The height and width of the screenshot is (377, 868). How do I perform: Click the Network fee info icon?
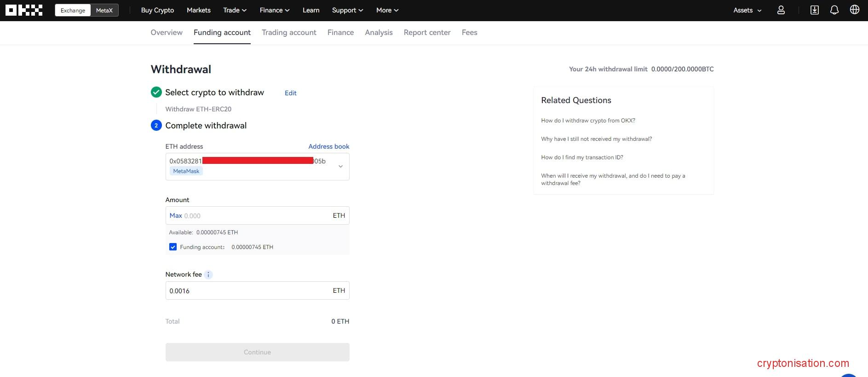click(208, 275)
